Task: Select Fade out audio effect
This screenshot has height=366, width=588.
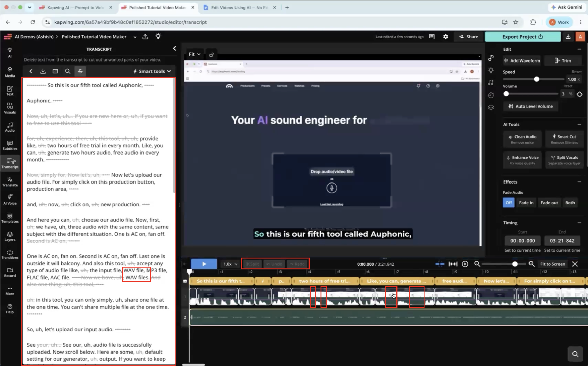Action: click(549, 203)
